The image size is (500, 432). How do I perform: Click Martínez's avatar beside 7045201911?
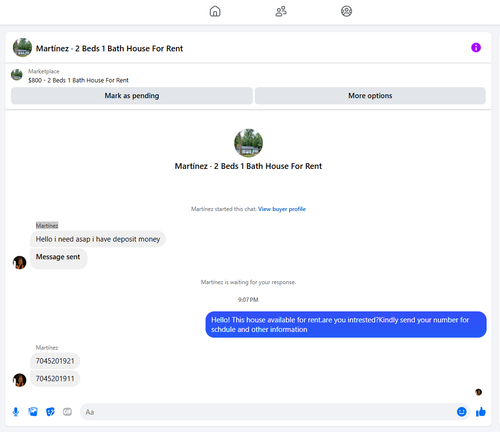point(19,380)
